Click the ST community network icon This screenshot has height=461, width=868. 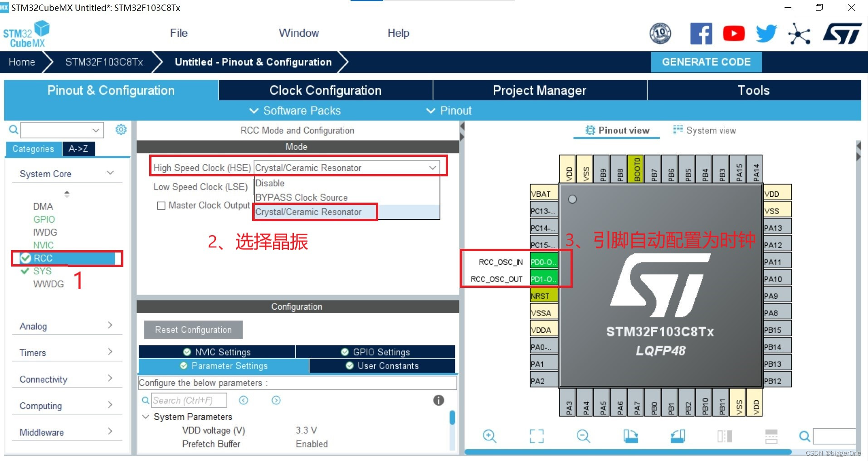pyautogui.click(x=799, y=34)
